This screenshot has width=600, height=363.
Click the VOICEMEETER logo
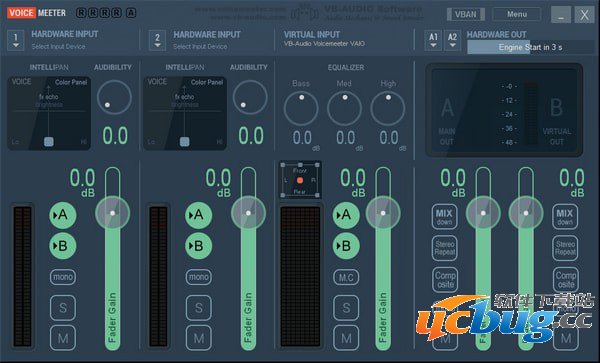coord(36,13)
